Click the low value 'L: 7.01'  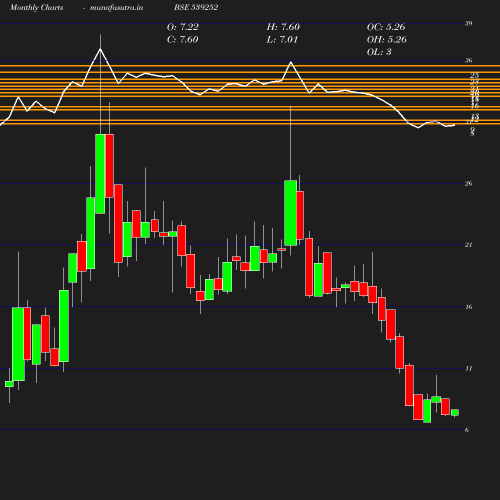click(282, 40)
